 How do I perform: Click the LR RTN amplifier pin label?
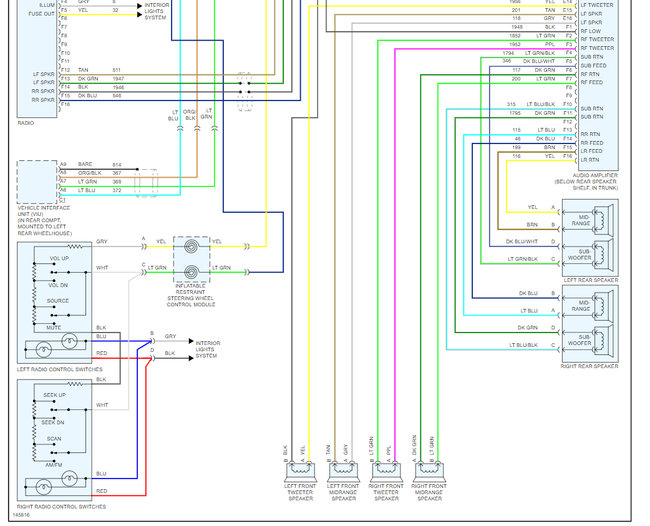coord(589,160)
